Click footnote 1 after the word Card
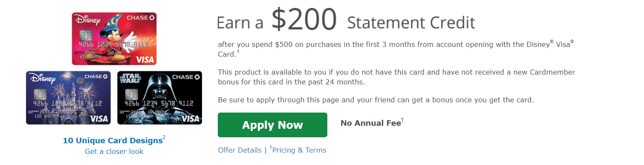This screenshot has height=165, width=644. point(238,52)
